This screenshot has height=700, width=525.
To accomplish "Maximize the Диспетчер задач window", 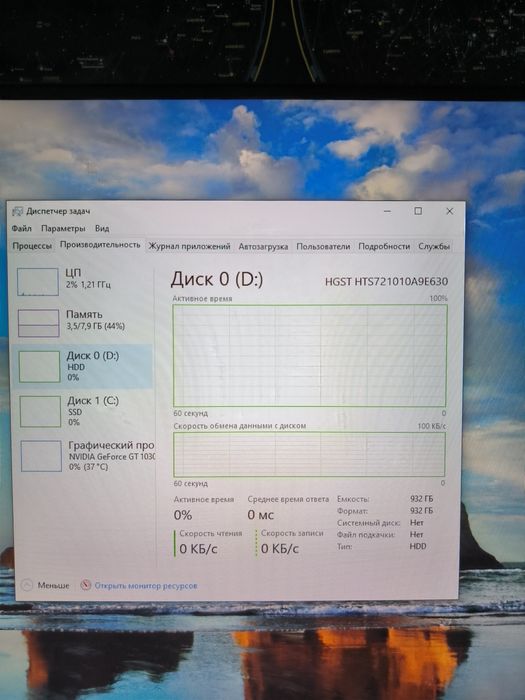I will coord(418,211).
